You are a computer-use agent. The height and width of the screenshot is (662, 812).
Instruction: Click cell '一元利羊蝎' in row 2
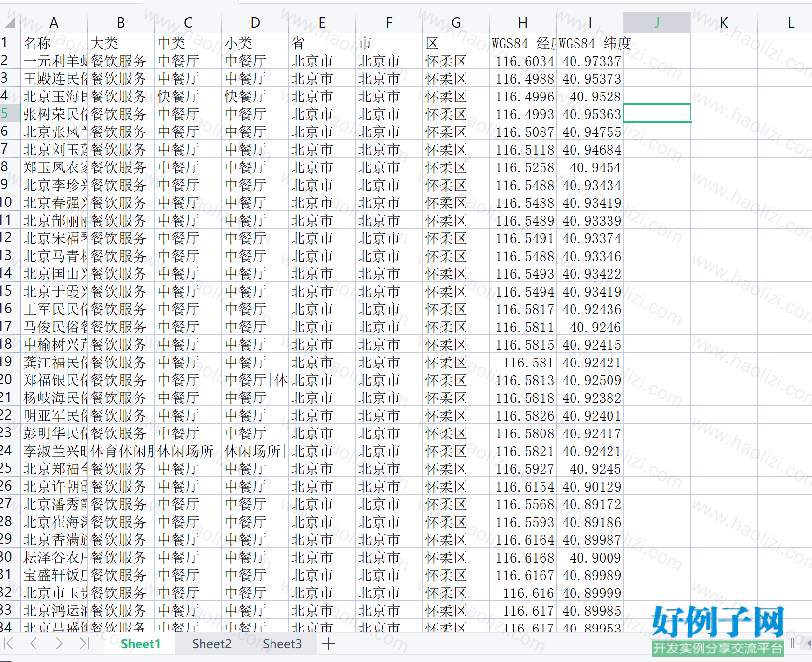(54, 61)
